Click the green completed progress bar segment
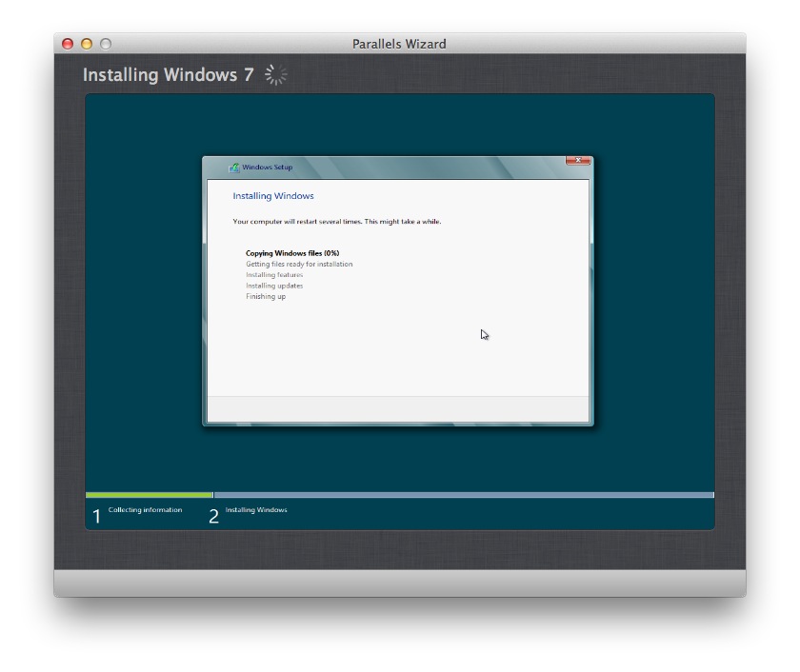This screenshot has height=672, width=800. (x=149, y=495)
